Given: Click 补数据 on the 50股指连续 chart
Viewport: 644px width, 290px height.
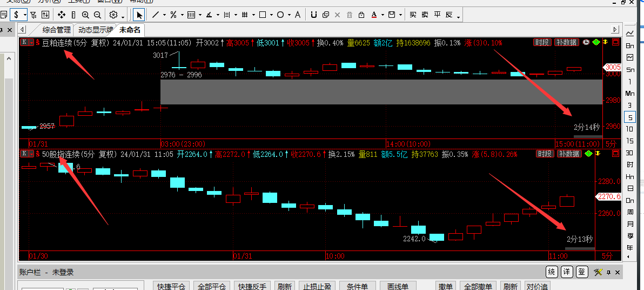Looking at the screenshot, I should coord(569,154).
